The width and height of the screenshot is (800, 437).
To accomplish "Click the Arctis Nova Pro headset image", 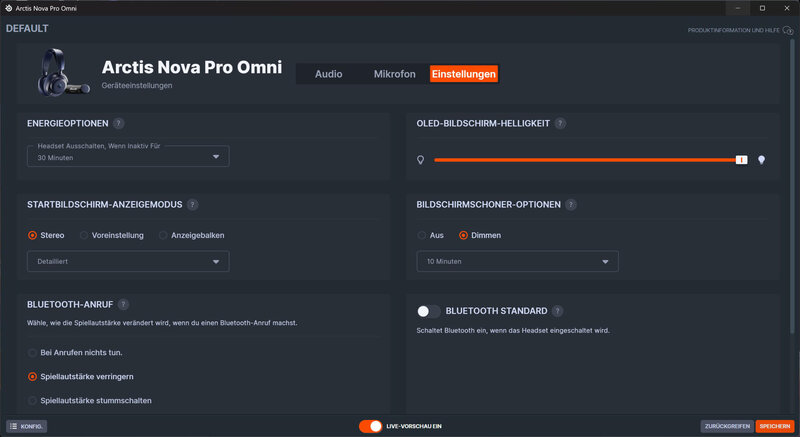I will coord(62,72).
